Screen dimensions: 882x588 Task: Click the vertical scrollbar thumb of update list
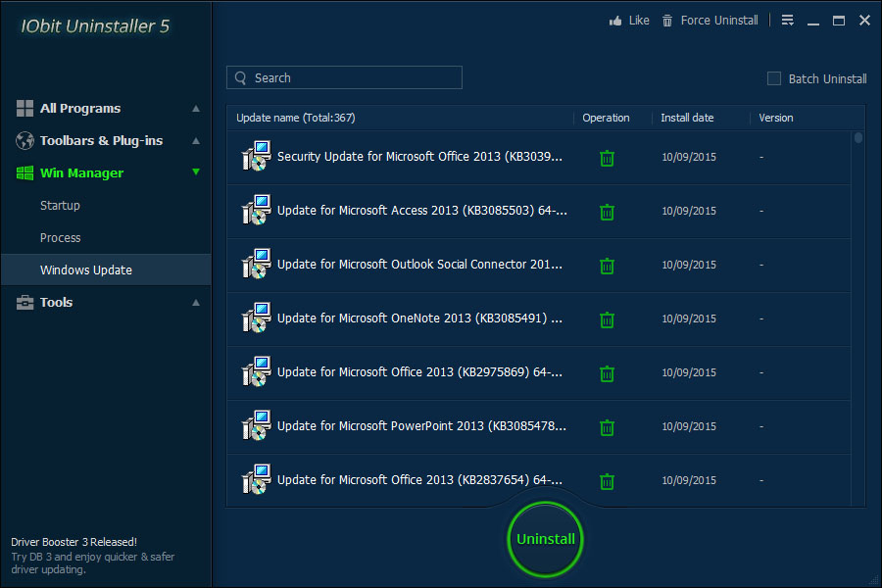pyautogui.click(x=858, y=138)
